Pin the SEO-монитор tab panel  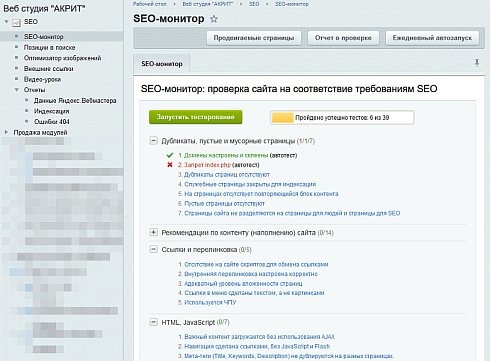[x=477, y=63]
